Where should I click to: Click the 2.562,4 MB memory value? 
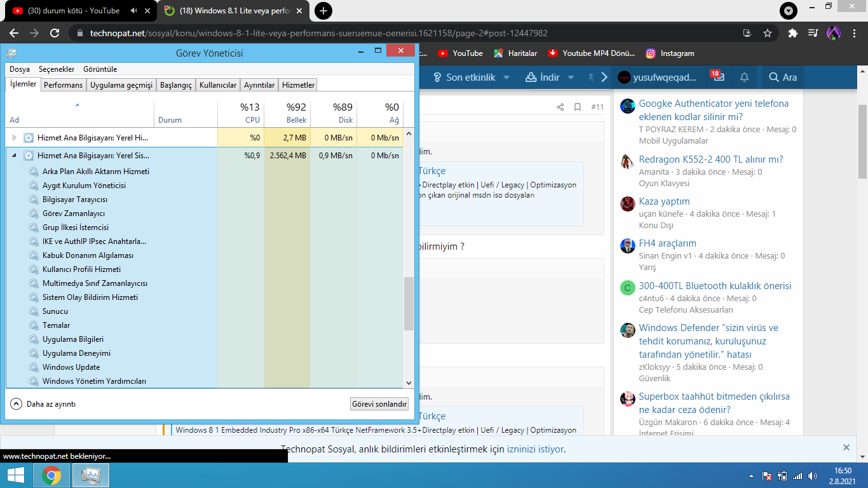click(x=288, y=155)
